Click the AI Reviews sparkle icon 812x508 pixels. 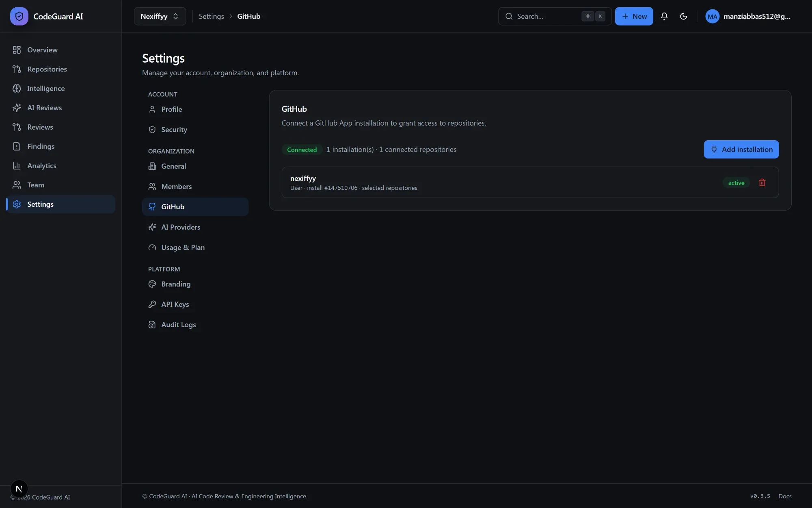click(x=17, y=108)
